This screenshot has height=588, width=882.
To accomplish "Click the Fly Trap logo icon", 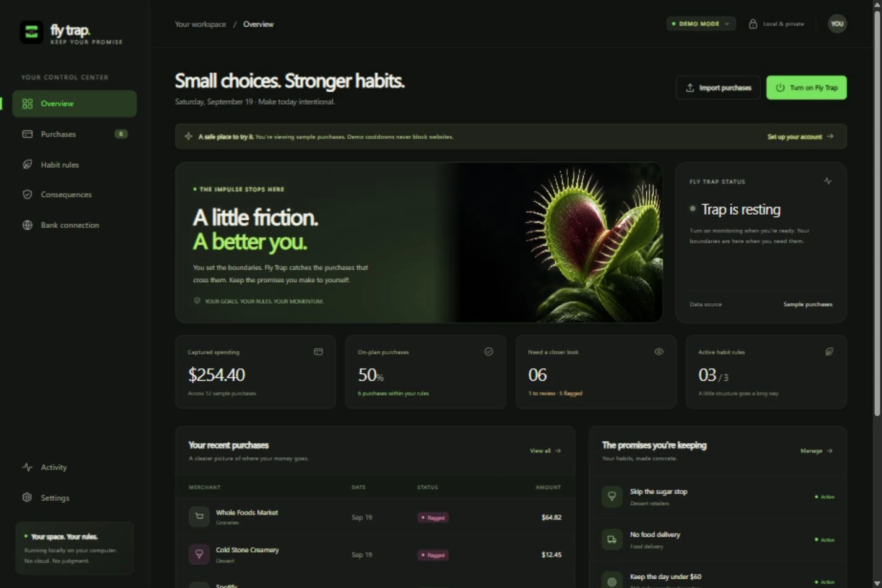I will 32,32.
